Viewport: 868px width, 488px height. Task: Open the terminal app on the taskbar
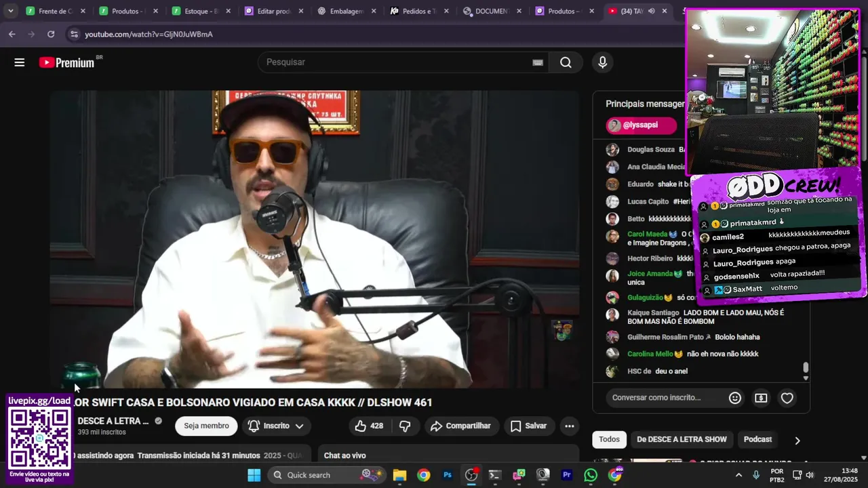pos(494,475)
